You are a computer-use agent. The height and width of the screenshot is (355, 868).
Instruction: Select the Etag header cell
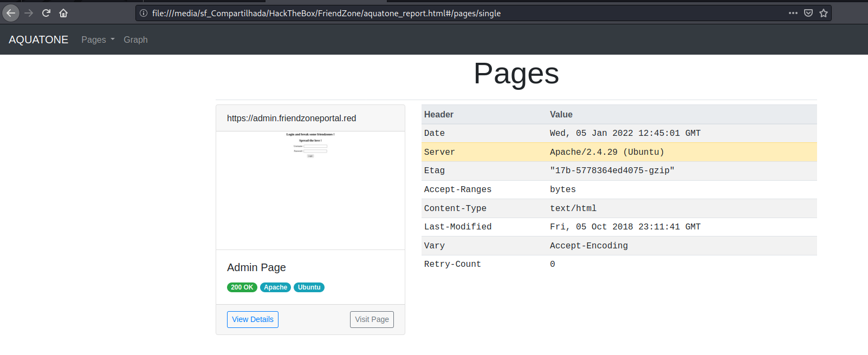(485, 170)
